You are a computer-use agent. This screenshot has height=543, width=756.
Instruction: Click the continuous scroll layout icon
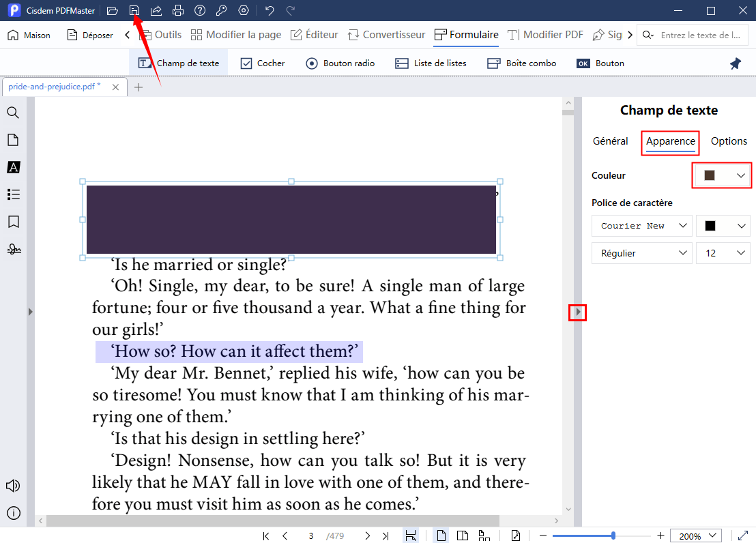coord(484,535)
